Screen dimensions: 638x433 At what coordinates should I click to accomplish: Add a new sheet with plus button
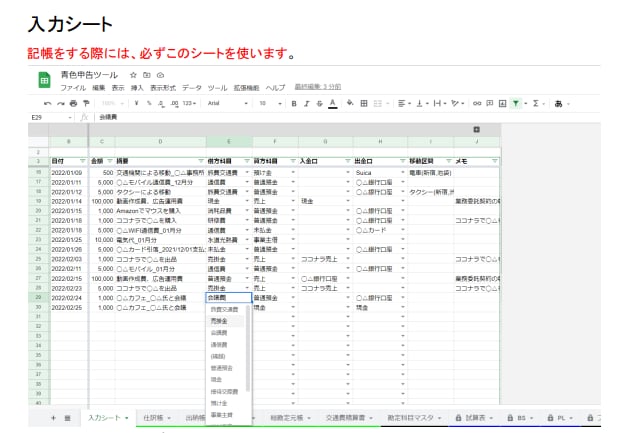click(x=53, y=418)
